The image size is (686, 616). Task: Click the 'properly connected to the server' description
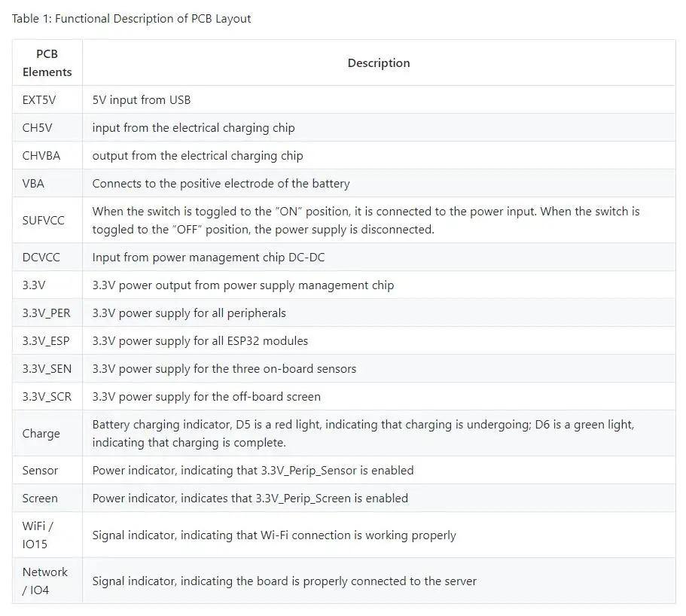[285, 581]
